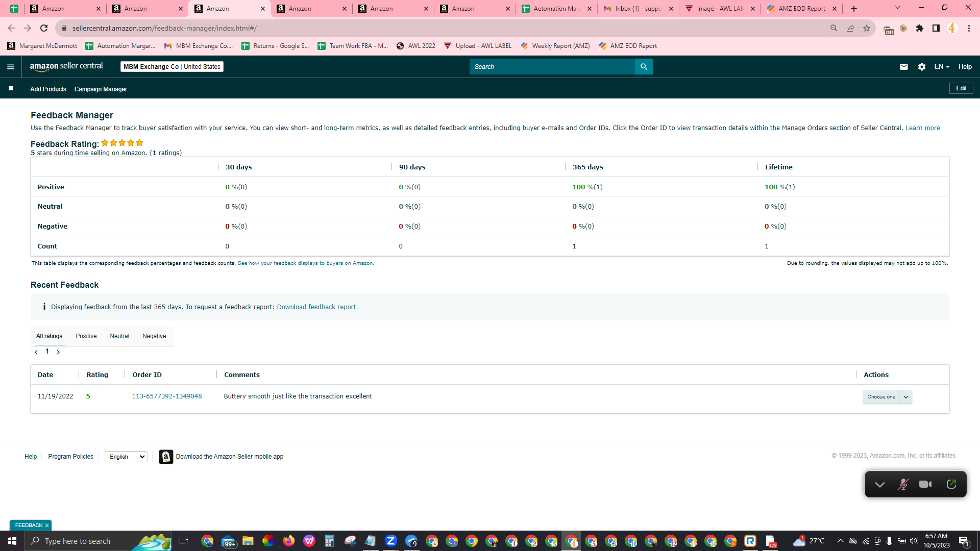Open the Learn more link
The image size is (980, 551).
(923, 128)
